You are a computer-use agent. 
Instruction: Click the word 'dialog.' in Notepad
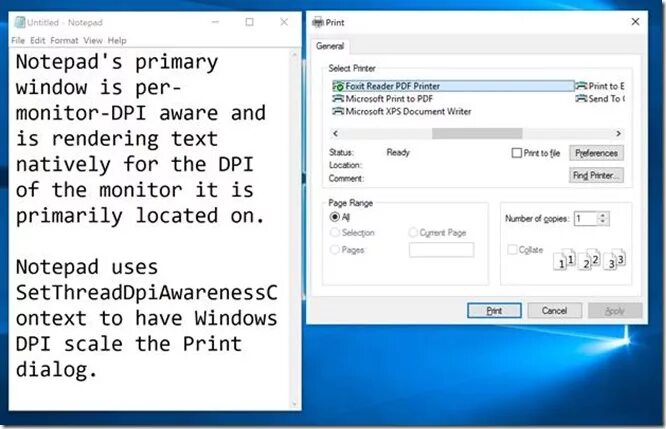click(56, 370)
